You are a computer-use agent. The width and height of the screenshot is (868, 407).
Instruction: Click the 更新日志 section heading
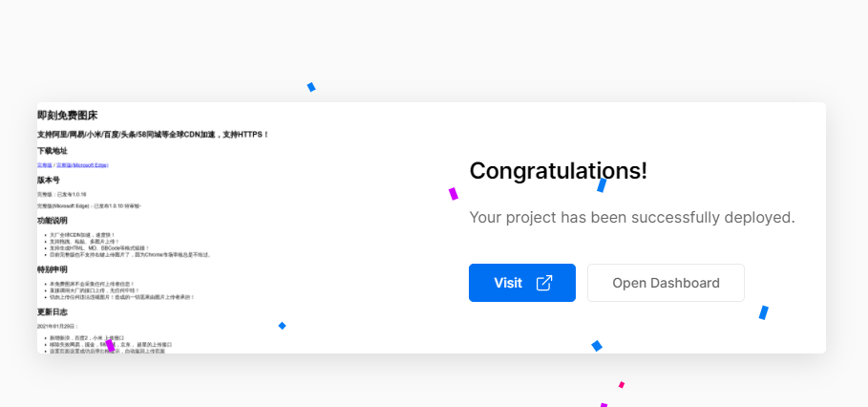[52, 312]
